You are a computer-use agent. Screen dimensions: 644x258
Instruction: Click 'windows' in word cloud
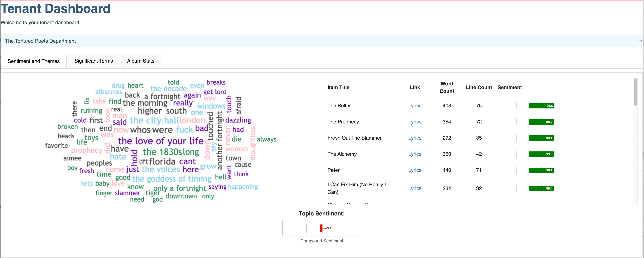click(211, 106)
